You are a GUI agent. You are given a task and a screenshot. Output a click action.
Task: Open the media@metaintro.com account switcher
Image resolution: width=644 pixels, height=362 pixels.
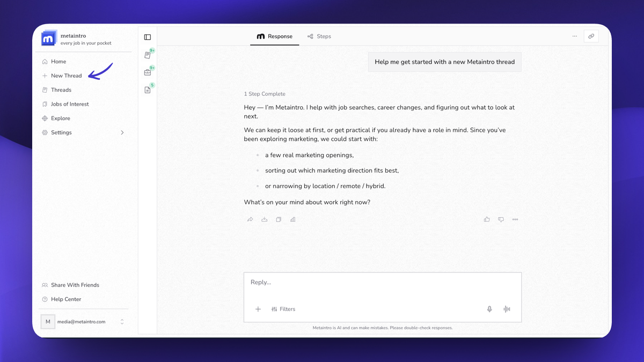coord(84,322)
